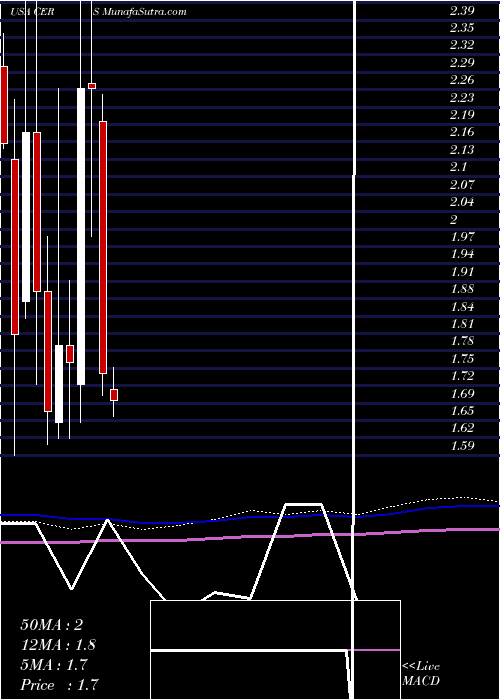Click the Price : 1.7 readout
Viewport: 500px width, 700px height.
59,685
